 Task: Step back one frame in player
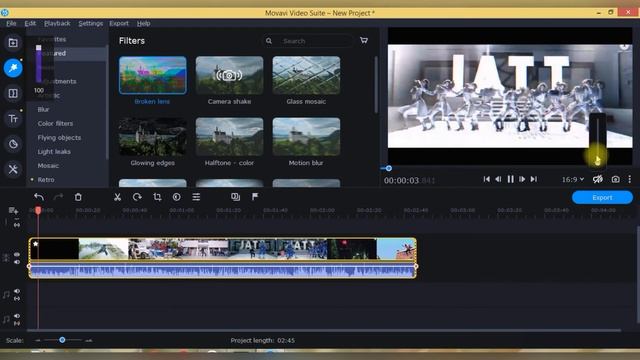498,179
